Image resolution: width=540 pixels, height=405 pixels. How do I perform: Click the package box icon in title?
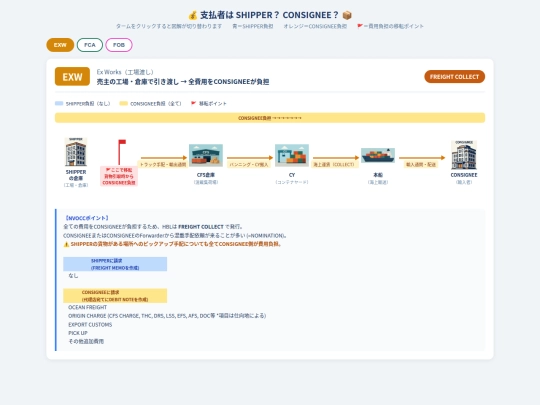[x=347, y=15]
